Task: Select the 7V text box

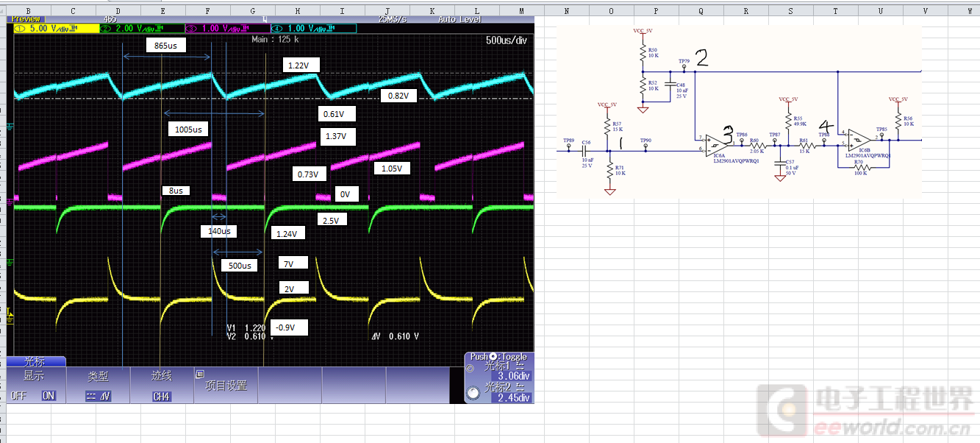Action: pos(293,263)
